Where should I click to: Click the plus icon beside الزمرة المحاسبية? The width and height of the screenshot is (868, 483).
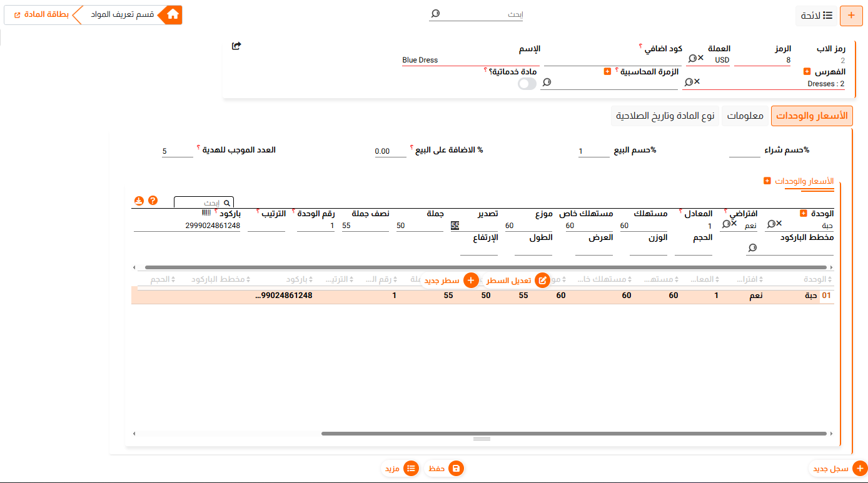tap(607, 72)
